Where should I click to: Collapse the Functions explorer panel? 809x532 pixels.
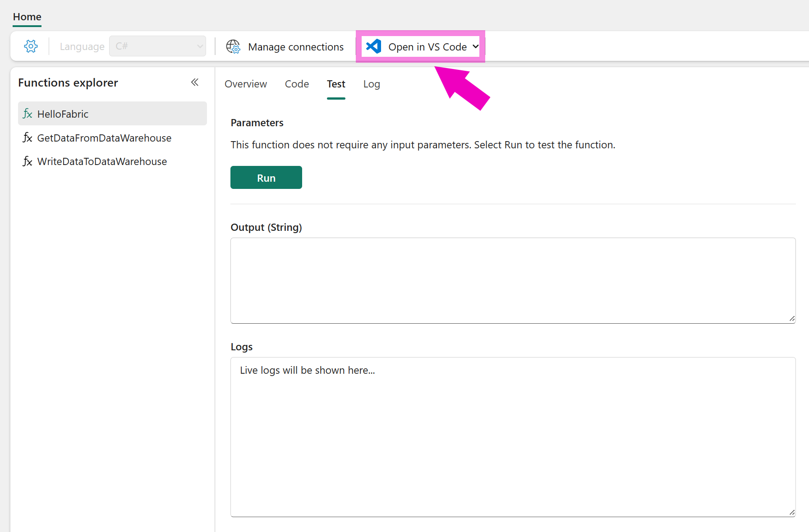click(195, 82)
